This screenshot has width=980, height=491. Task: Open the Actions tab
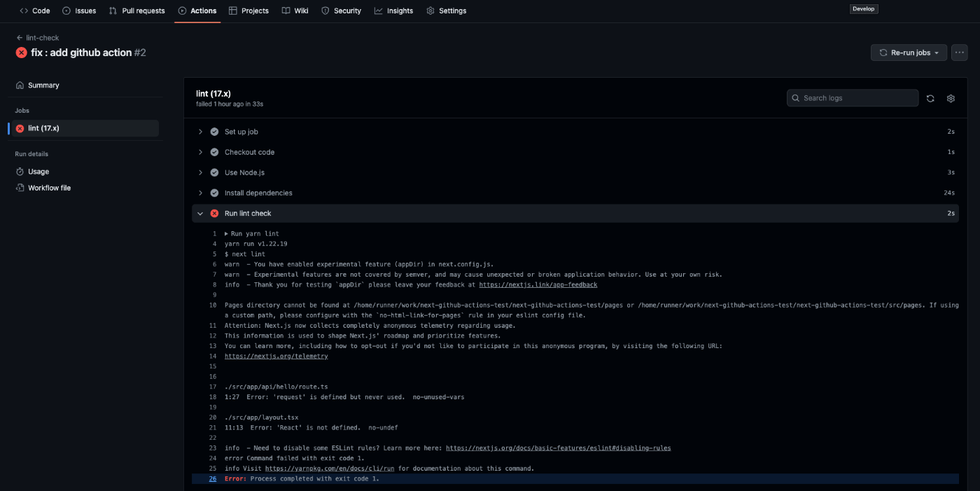click(197, 11)
